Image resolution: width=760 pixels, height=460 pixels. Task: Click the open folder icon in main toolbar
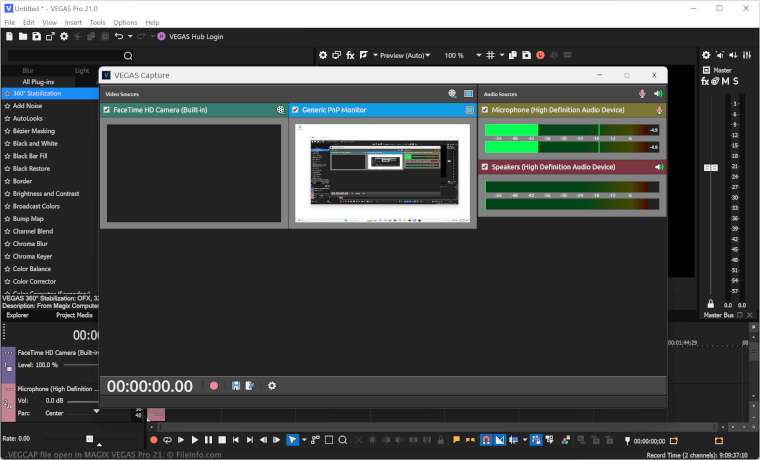(x=23, y=36)
